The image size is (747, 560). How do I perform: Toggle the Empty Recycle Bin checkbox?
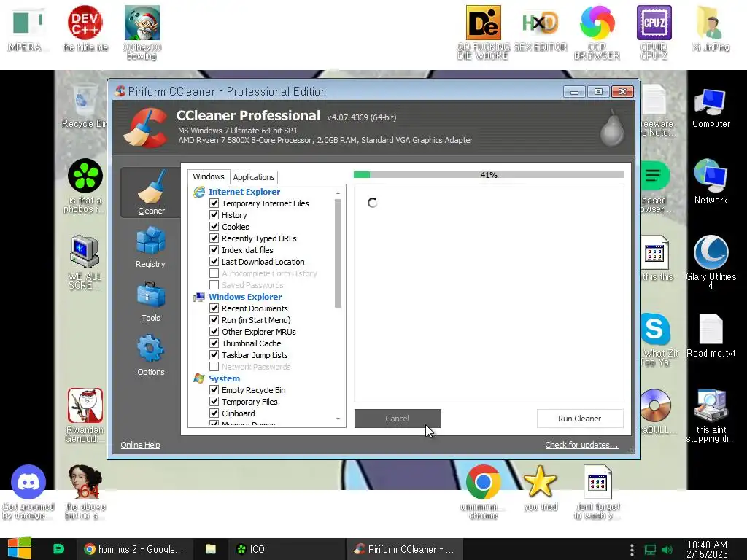tap(214, 390)
